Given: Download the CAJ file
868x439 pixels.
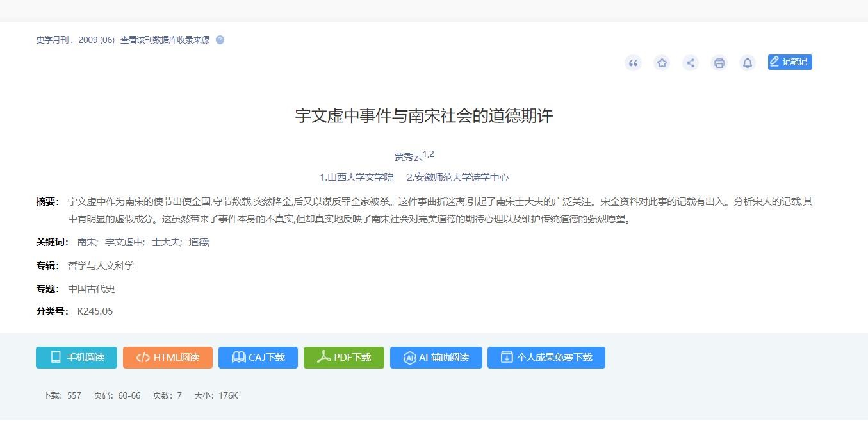Looking at the screenshot, I should pos(258,358).
